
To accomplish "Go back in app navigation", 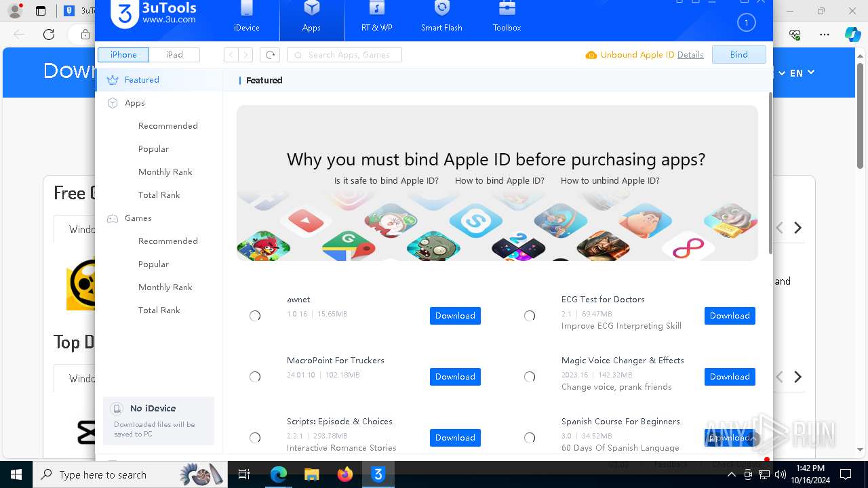I will point(231,55).
